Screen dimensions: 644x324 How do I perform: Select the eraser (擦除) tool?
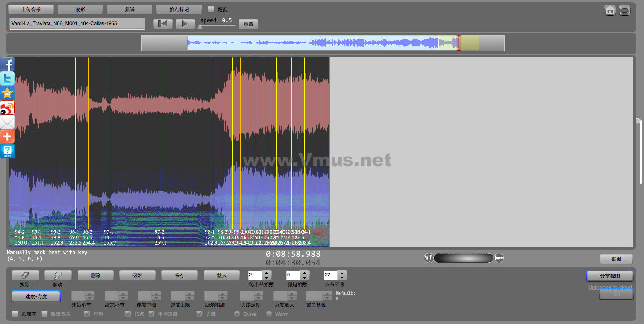25,275
